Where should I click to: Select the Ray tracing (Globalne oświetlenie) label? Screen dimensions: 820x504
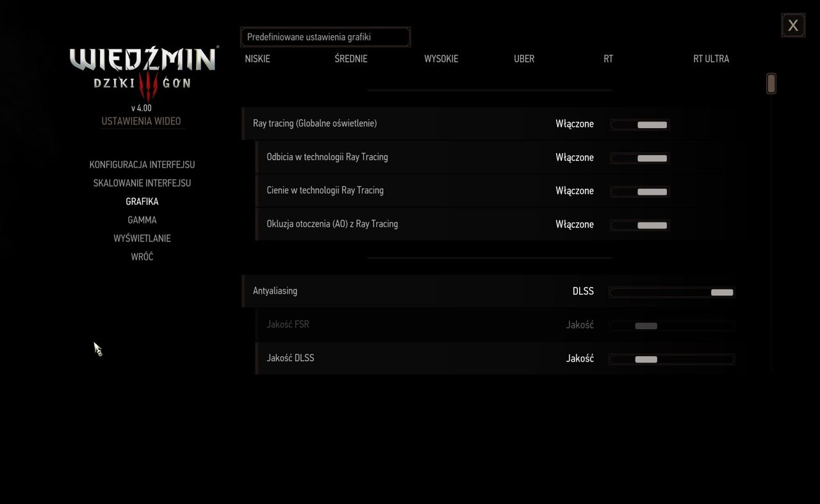[x=315, y=124]
